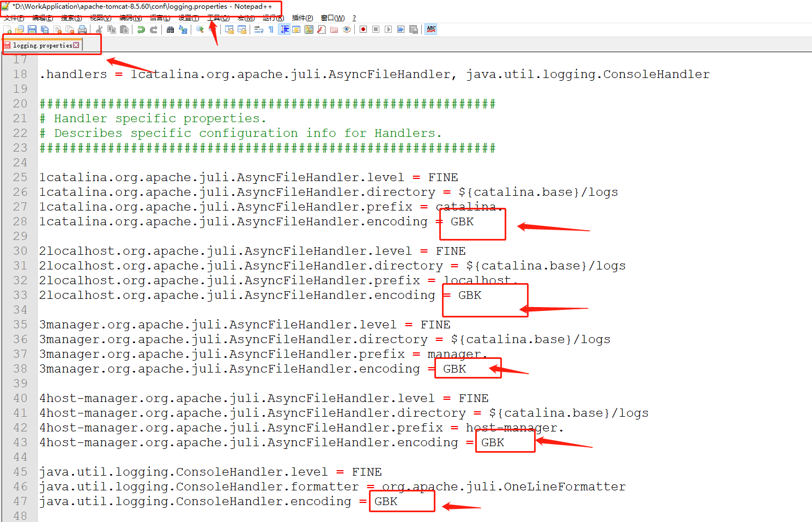812x522 pixels.
Task: Open the user-defined language icon
Action: click(296, 29)
